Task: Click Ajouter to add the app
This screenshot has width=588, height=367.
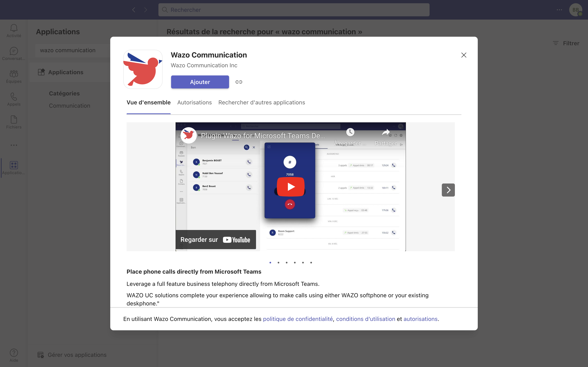Action: tap(200, 82)
